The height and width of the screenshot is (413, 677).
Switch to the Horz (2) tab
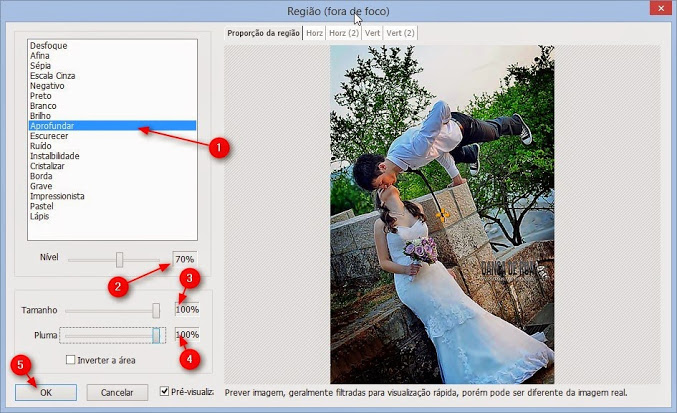[344, 33]
